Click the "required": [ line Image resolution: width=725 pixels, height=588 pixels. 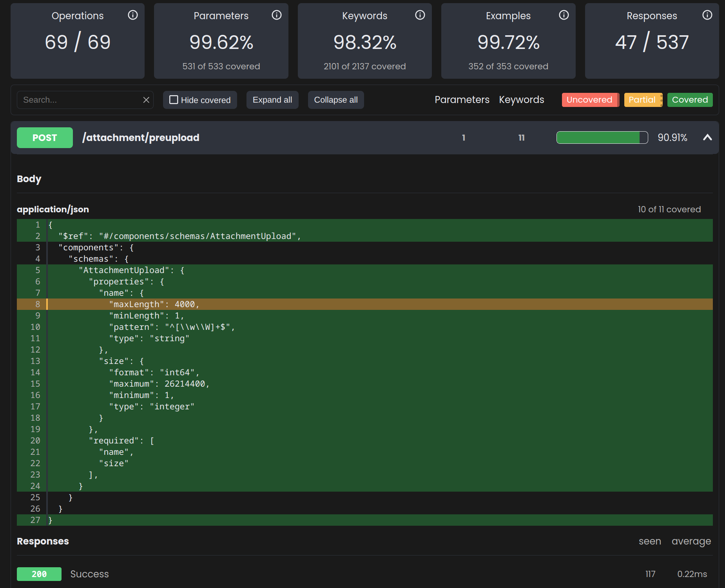pos(365,441)
